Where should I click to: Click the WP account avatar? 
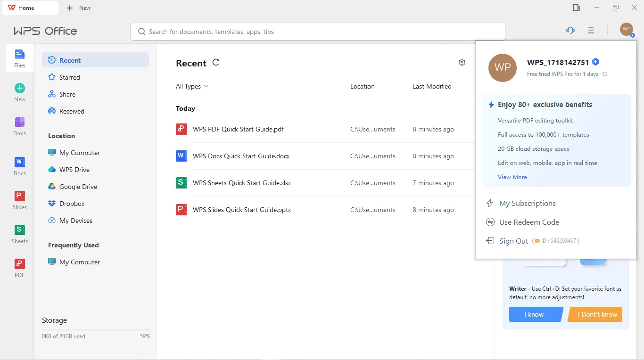click(627, 30)
